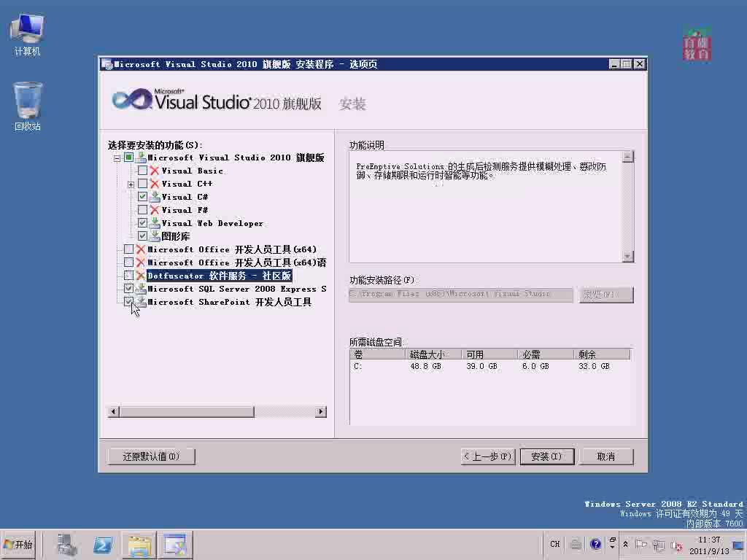Click the description box's scroll up arrow
The height and width of the screenshot is (560, 747).
coord(627,157)
